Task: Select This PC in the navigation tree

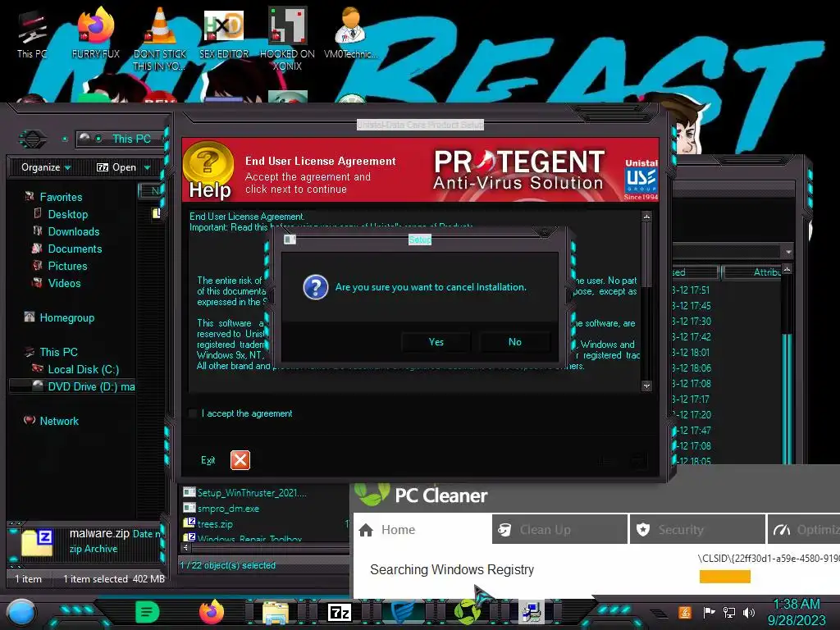Action: coord(58,352)
